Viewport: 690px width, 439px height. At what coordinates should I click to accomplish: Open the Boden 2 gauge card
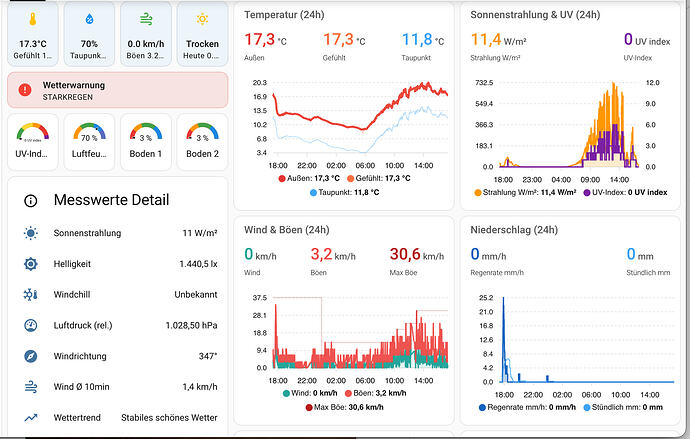coord(202,142)
